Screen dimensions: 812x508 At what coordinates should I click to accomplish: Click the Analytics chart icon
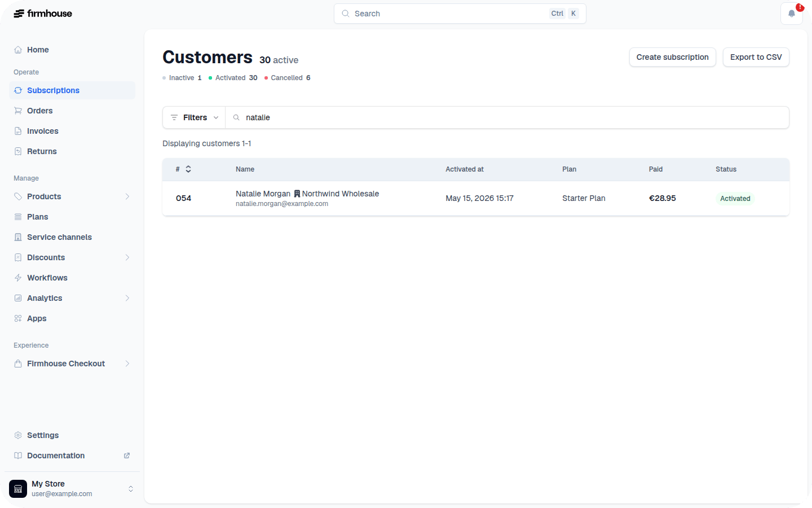(x=18, y=298)
